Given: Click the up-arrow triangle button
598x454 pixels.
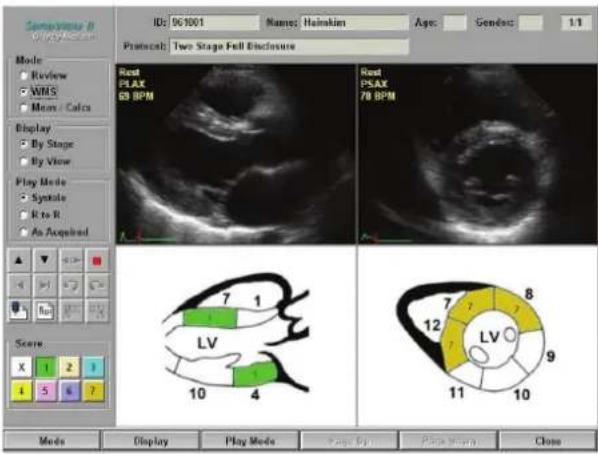Looking at the screenshot, I should point(19,261).
